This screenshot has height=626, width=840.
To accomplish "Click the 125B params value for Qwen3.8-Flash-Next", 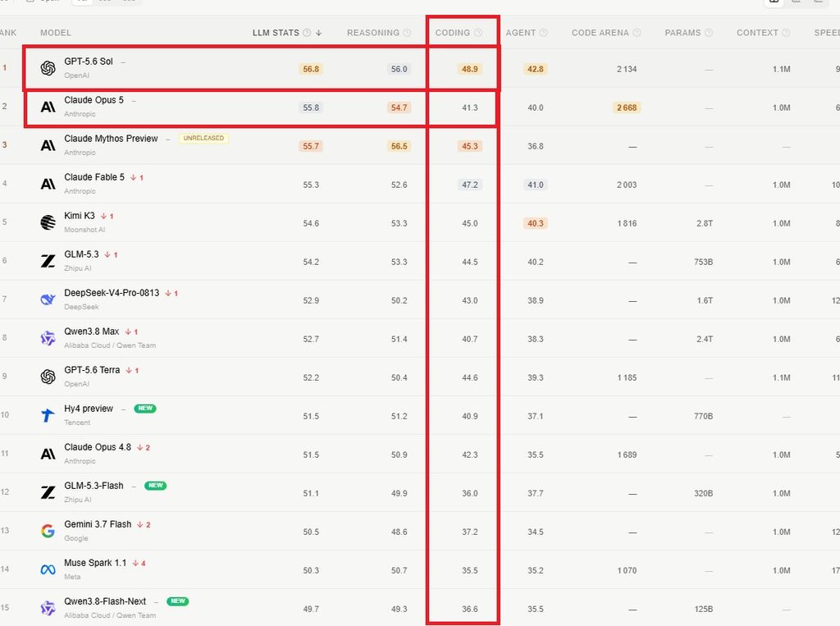I will tap(703, 610).
